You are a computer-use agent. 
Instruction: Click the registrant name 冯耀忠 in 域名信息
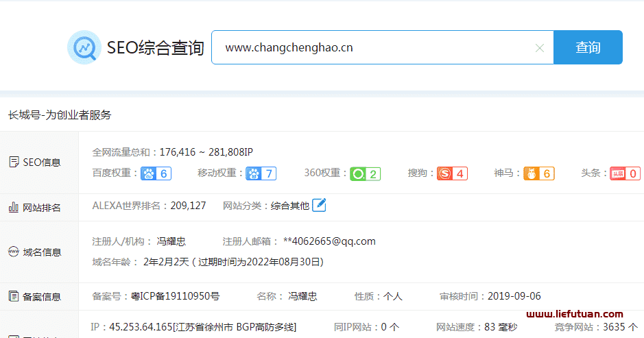[x=171, y=241]
